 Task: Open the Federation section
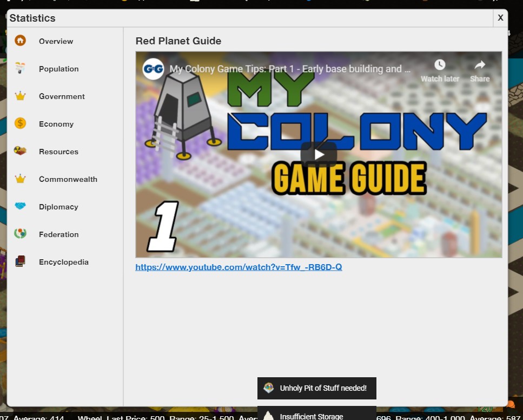click(x=59, y=234)
